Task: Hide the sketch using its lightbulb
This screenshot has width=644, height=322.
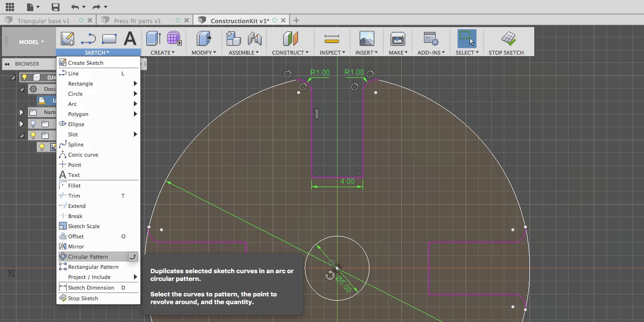Action: point(42,147)
